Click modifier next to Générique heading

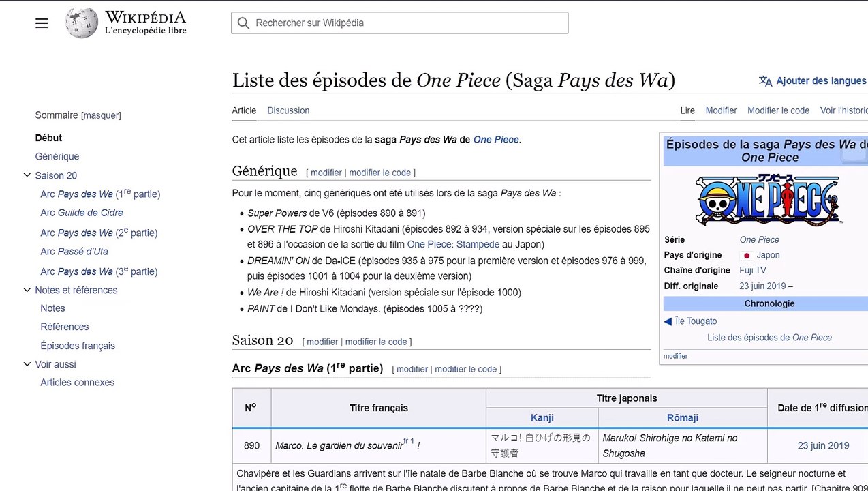tap(326, 173)
